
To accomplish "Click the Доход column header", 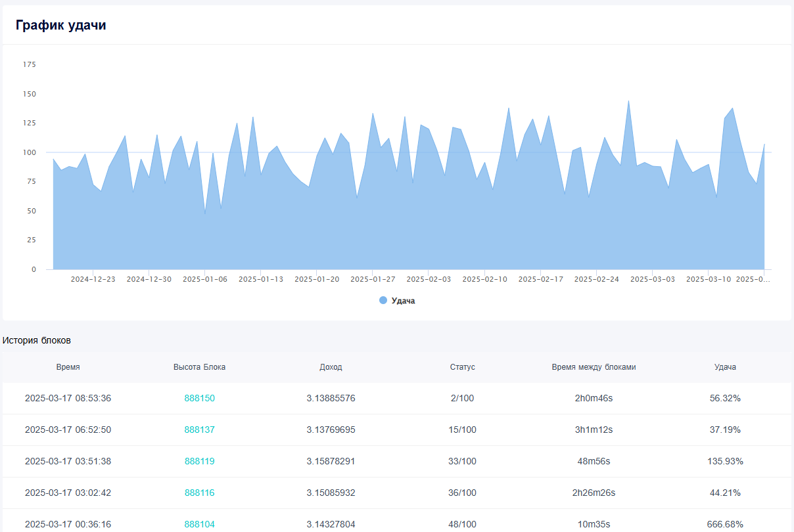I will click(x=331, y=367).
